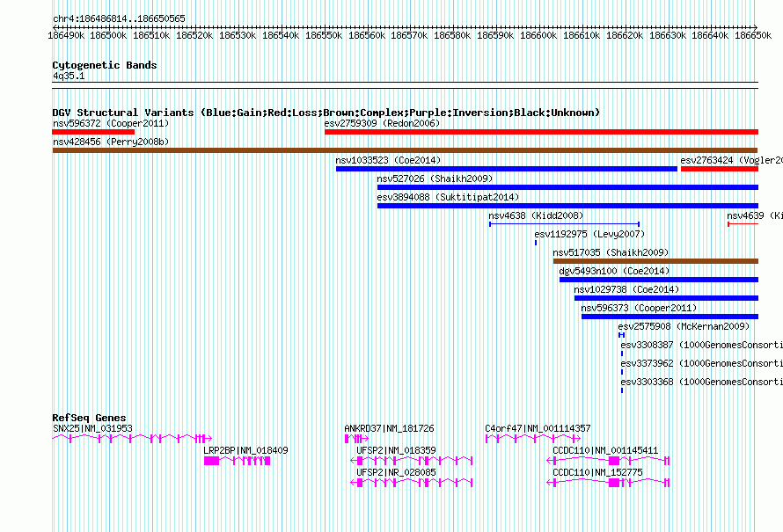Viewport: 783px width, 532px height.
Task: Click the brown nsv428456 Perry2008b complex bar
Action: (405, 150)
